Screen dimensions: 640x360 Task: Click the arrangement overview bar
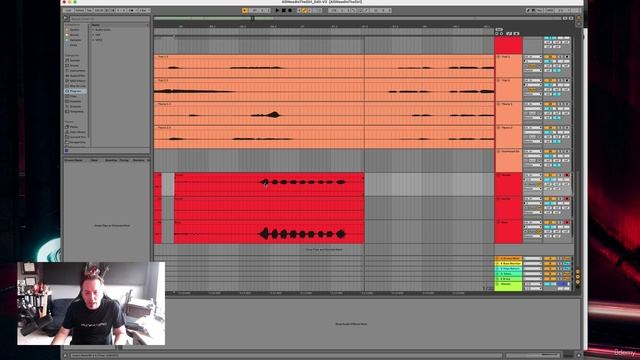(x=358, y=18)
